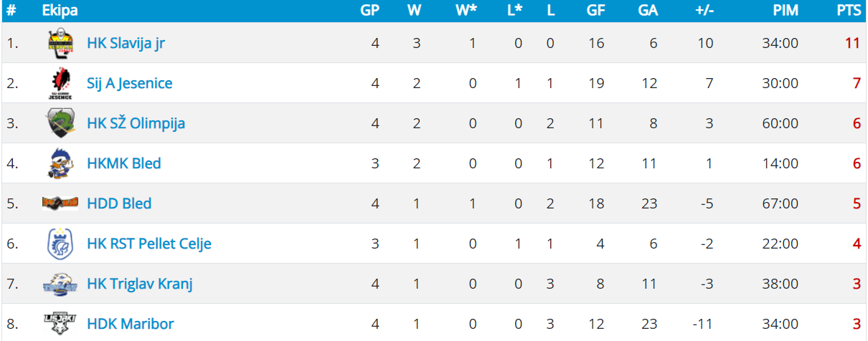Click the HK RST Pellet Celje crest

(60, 244)
